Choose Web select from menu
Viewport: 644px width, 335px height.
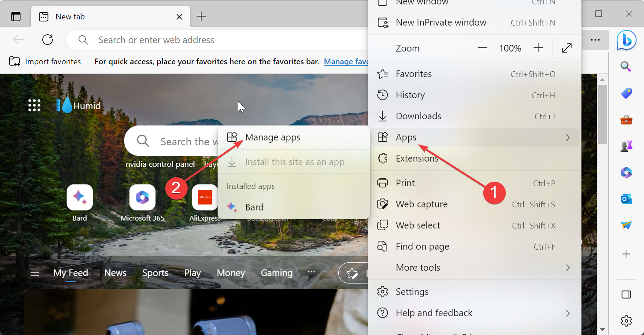tap(474, 225)
